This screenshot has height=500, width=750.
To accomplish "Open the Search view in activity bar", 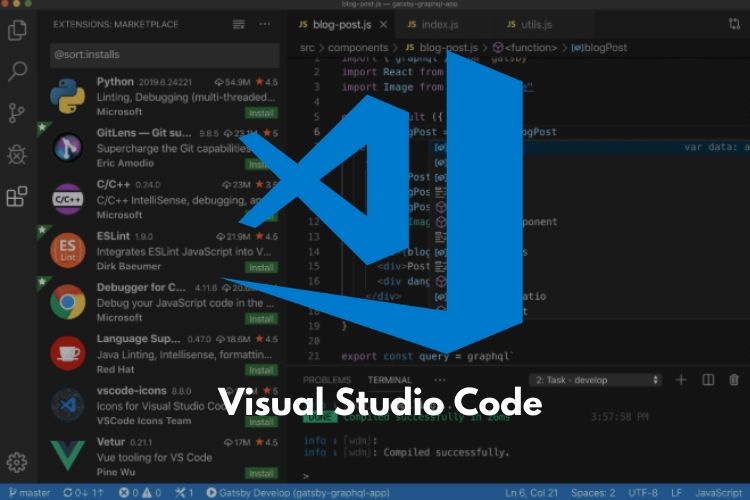I will click(17, 72).
